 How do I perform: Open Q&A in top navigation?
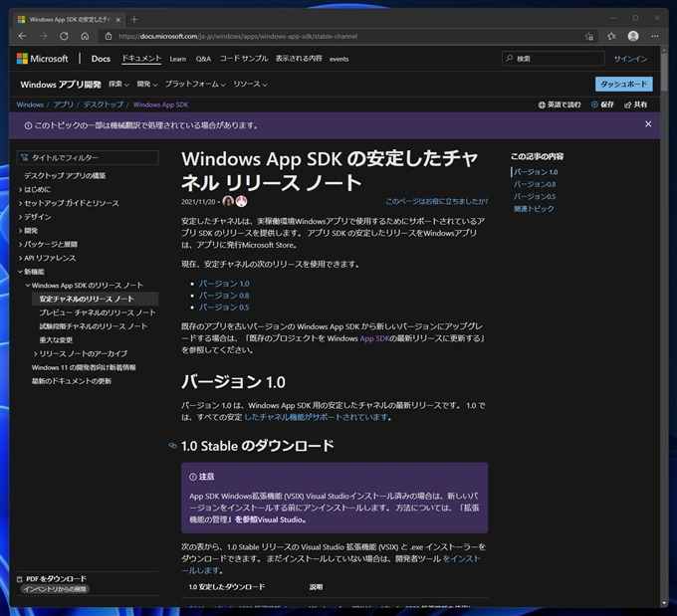coord(203,59)
